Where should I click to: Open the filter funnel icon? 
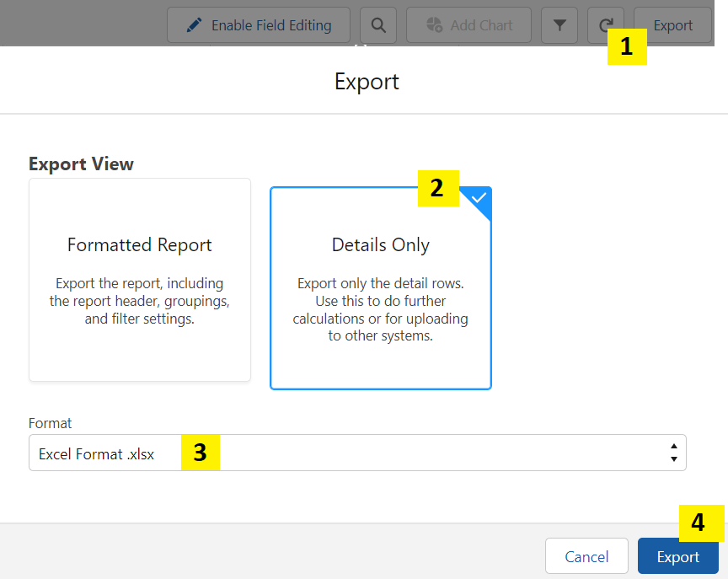559,25
